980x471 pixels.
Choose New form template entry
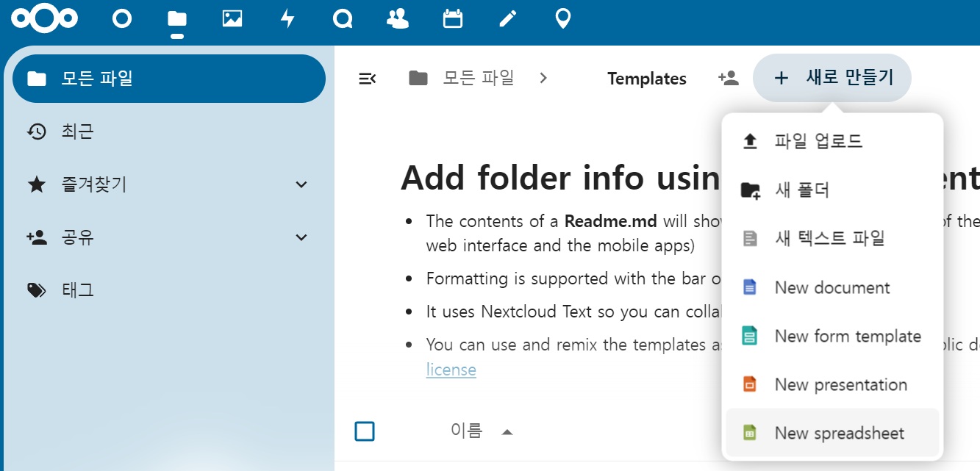pos(832,337)
